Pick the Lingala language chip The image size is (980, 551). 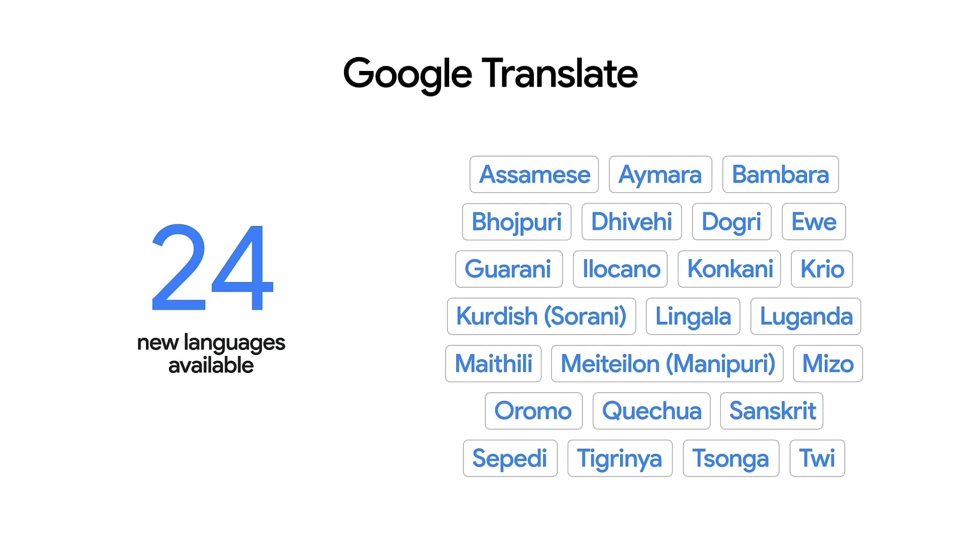pyautogui.click(x=693, y=316)
